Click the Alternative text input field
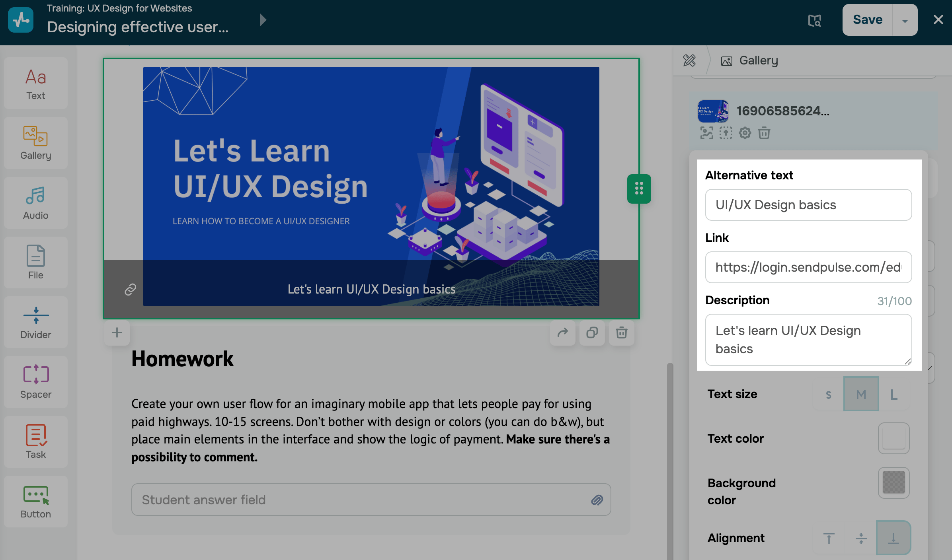952x560 pixels. click(808, 205)
